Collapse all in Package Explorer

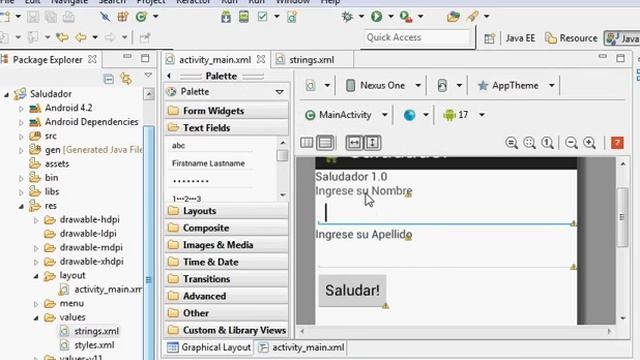(x=109, y=78)
